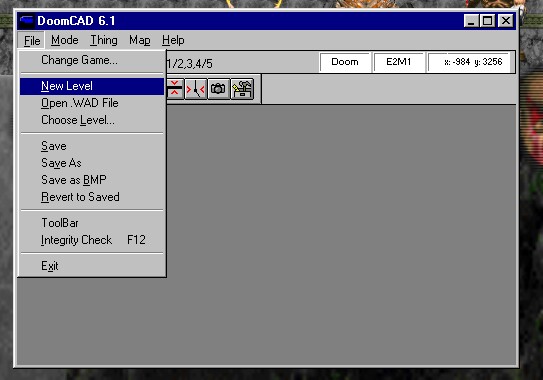The width and height of the screenshot is (543, 380).
Task: Choose Save As menu item
Action: [x=92, y=163]
